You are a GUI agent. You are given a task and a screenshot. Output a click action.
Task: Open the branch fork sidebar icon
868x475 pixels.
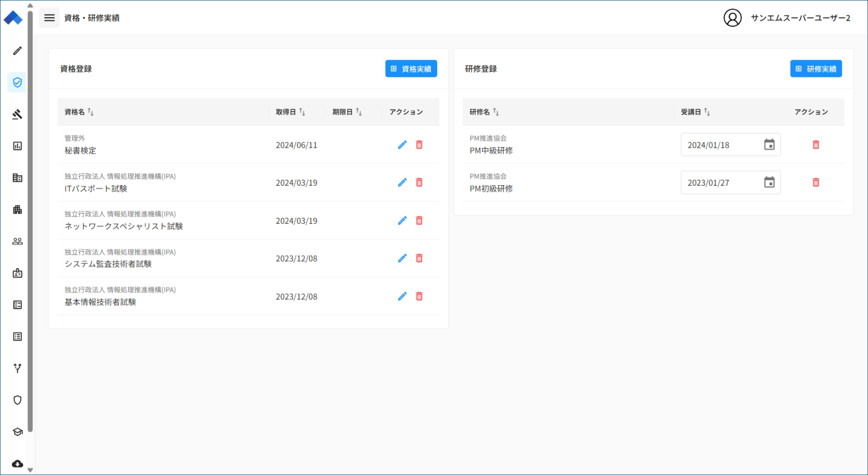click(x=17, y=368)
